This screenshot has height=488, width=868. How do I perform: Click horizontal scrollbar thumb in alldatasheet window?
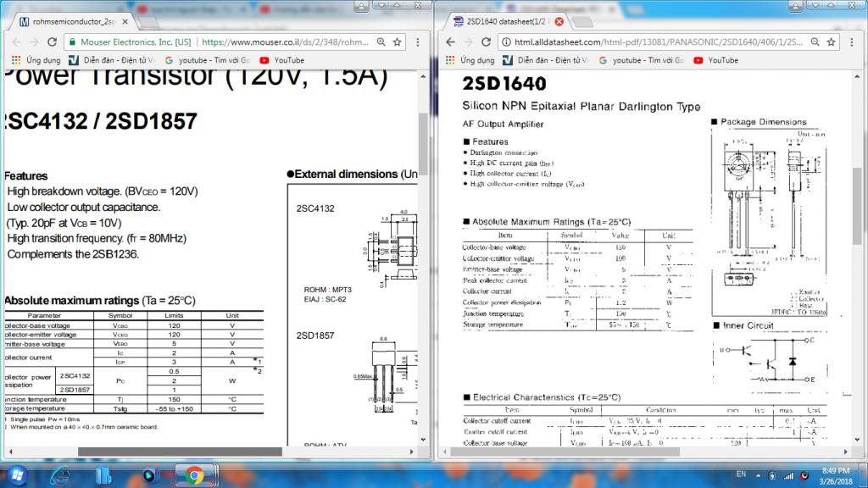[565, 452]
